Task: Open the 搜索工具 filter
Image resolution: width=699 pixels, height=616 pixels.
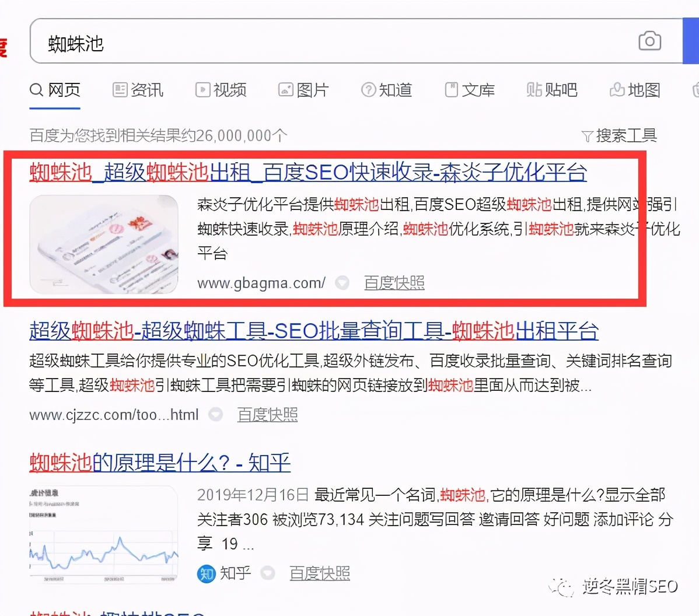Action: pyautogui.click(x=620, y=135)
